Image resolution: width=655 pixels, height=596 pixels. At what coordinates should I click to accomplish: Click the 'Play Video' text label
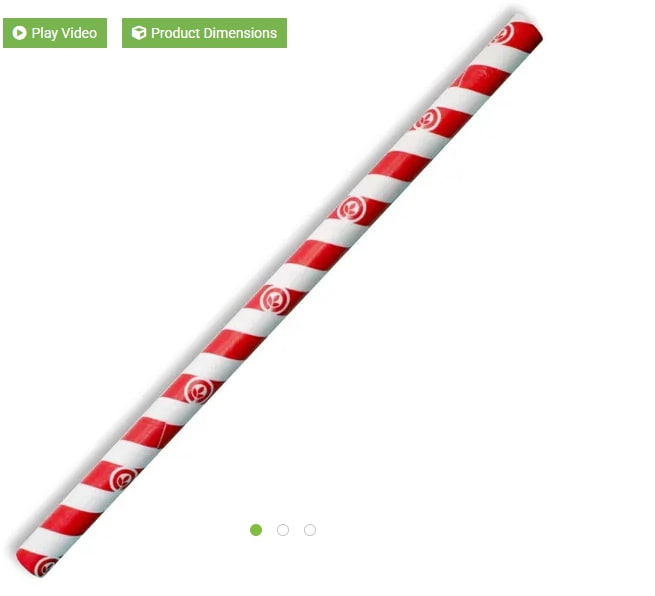[64, 33]
